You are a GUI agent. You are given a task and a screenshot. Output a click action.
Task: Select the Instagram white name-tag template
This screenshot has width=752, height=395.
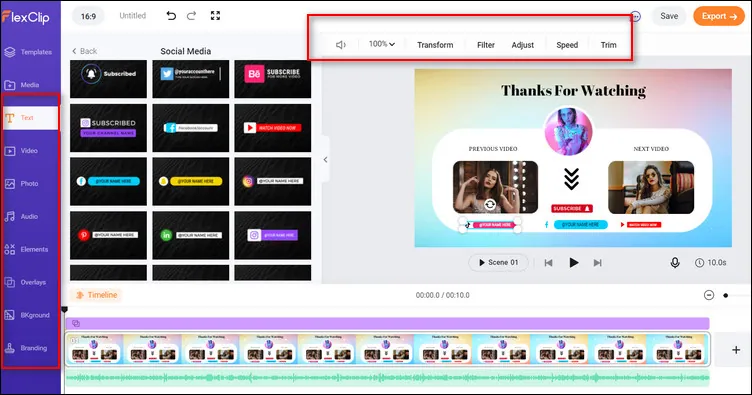(x=273, y=182)
